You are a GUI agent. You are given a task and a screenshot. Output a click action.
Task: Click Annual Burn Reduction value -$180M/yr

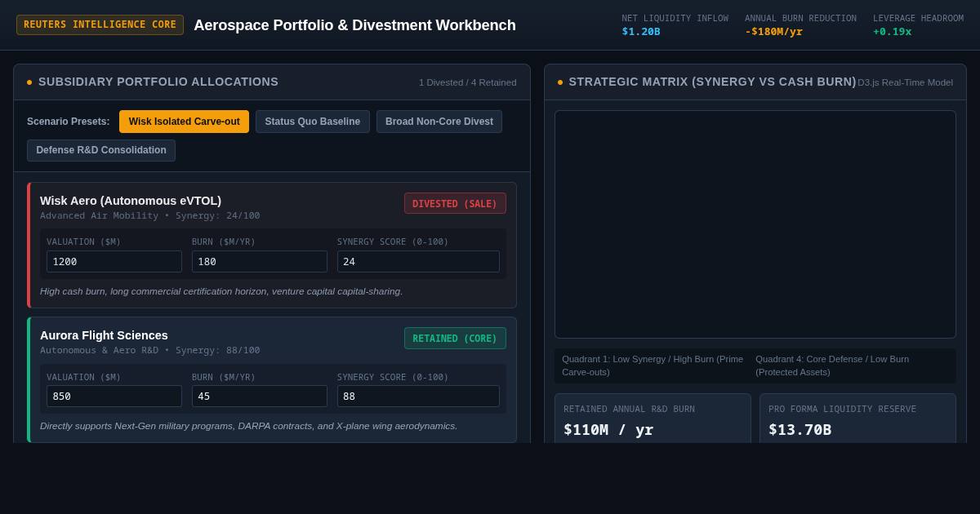[773, 32]
